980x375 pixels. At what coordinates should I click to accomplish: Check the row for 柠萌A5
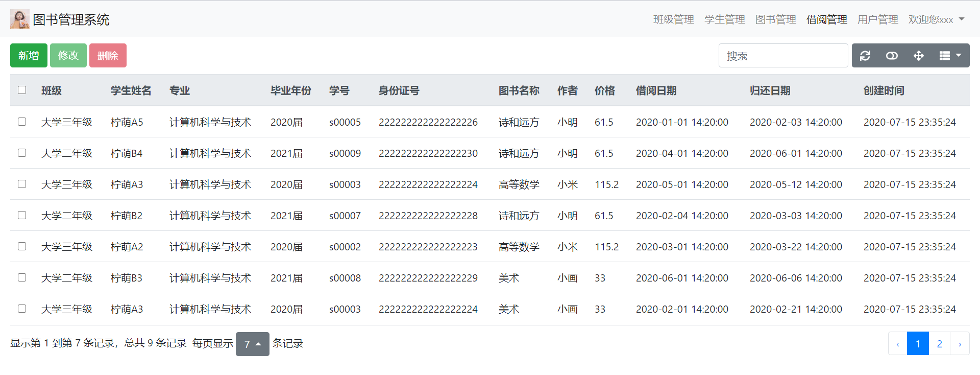(22, 122)
